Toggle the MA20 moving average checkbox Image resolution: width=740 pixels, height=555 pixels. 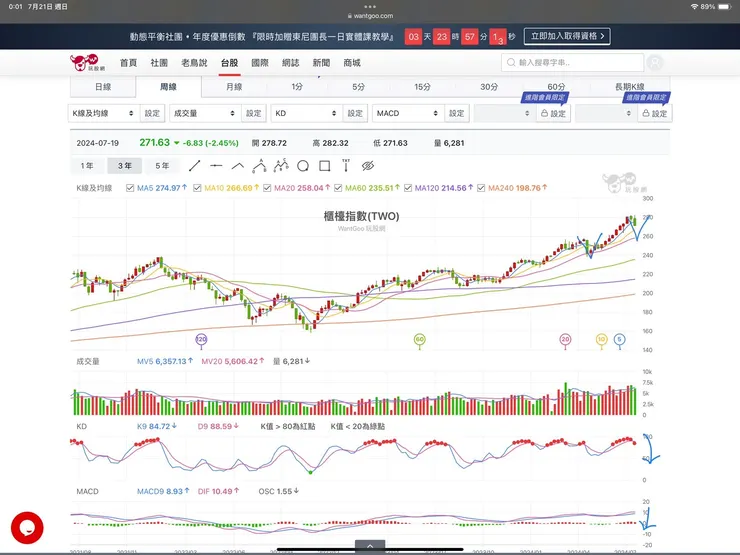pyautogui.click(x=266, y=188)
